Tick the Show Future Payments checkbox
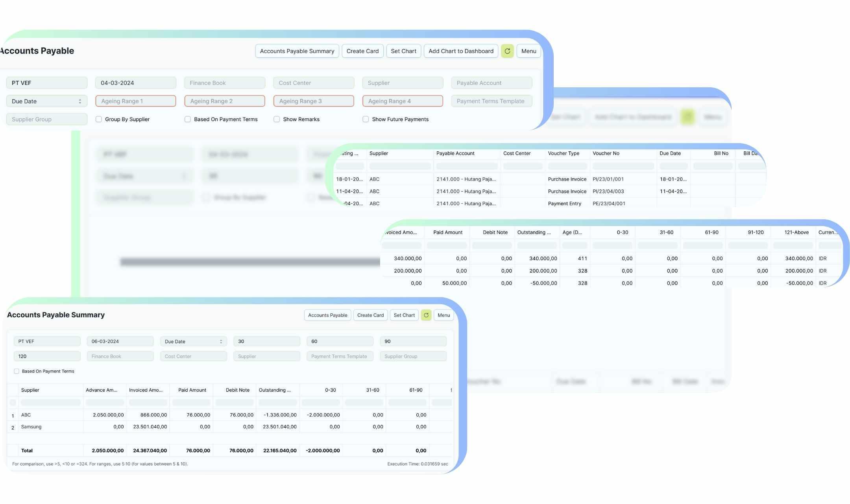 [x=366, y=119]
